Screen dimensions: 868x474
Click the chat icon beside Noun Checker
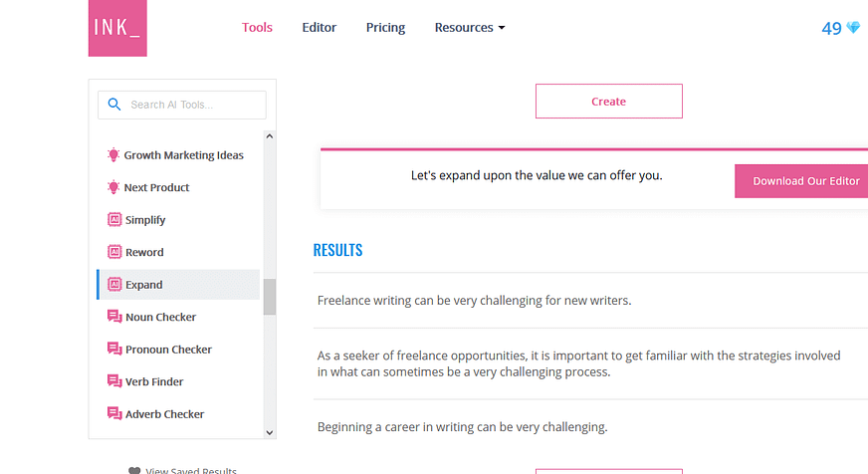(113, 317)
